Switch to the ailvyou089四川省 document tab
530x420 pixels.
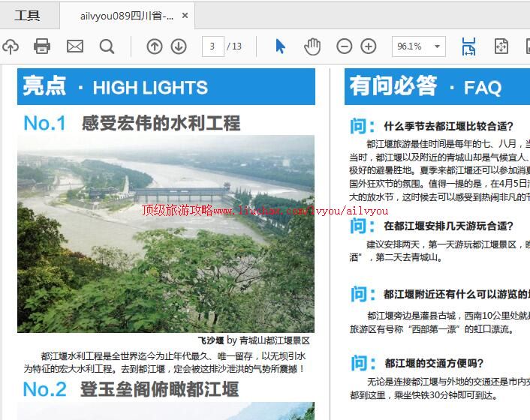coord(126,16)
